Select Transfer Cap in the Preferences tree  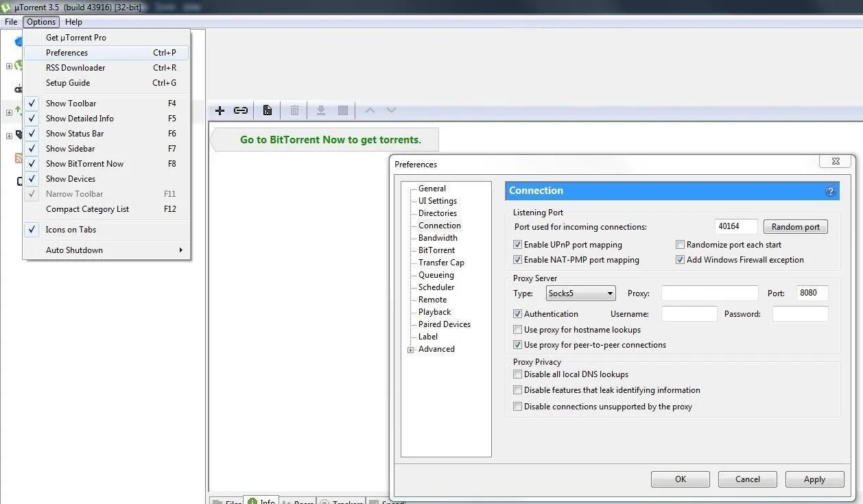tap(441, 263)
